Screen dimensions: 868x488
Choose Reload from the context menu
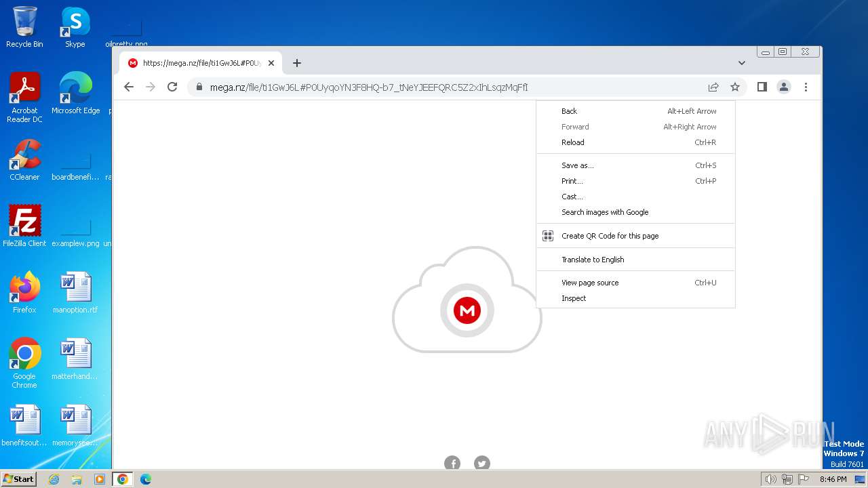[636, 142]
